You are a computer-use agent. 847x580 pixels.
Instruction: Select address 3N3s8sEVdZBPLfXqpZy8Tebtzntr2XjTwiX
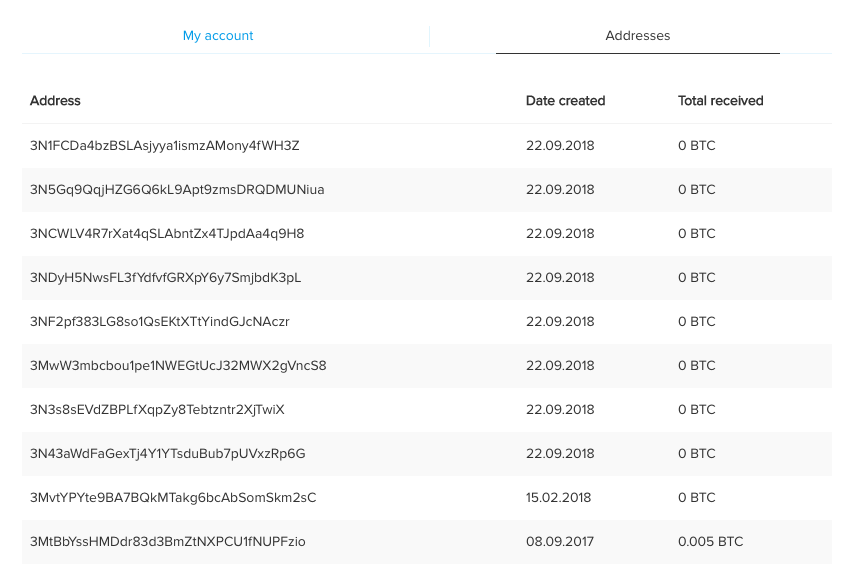157,409
